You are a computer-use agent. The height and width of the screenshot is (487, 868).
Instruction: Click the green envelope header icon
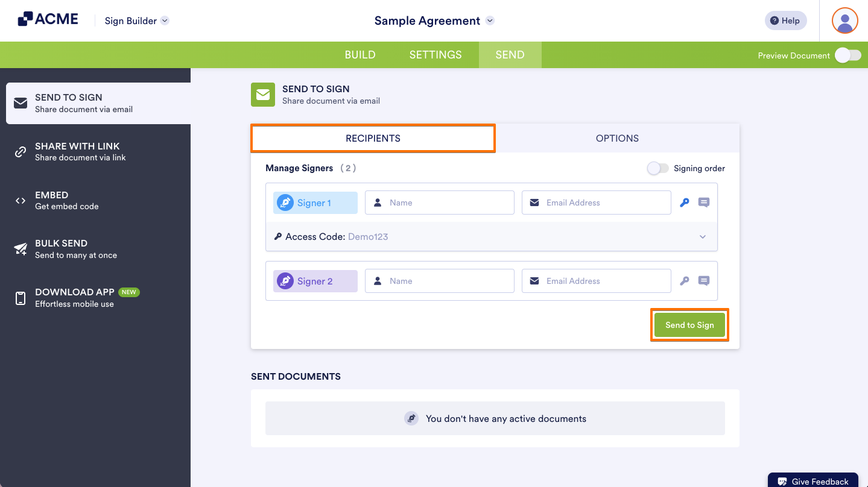(x=263, y=95)
